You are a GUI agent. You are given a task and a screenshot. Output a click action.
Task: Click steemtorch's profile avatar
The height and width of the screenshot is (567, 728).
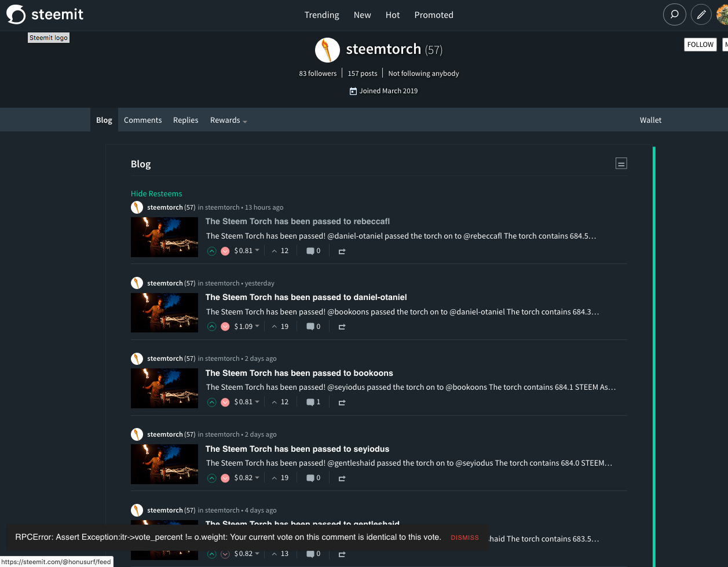pyautogui.click(x=327, y=50)
